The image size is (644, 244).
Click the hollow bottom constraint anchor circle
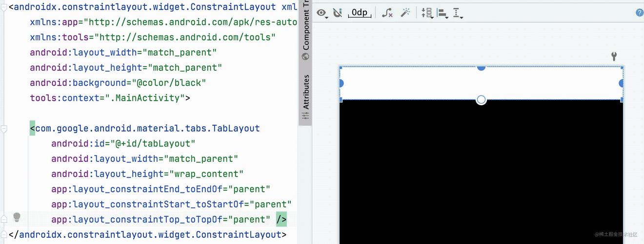pyautogui.click(x=481, y=100)
